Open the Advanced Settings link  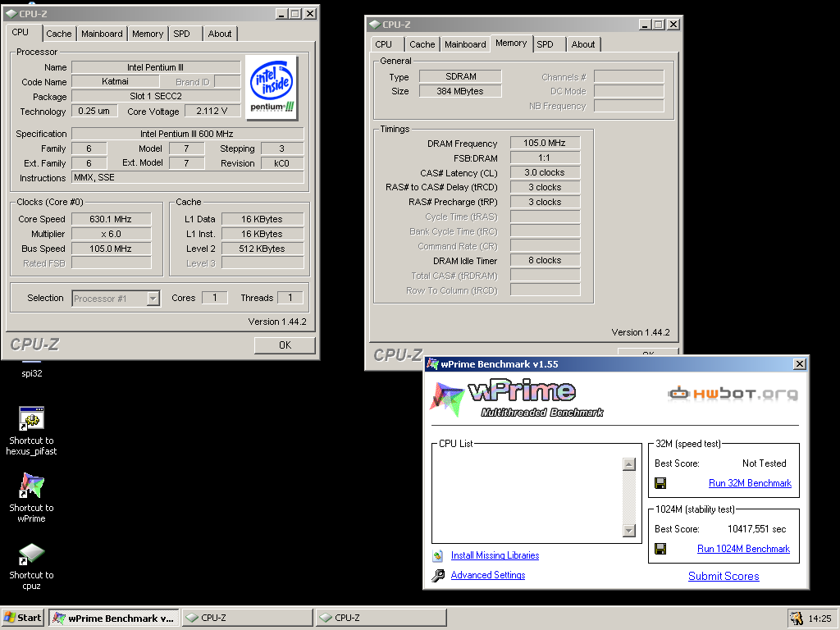pyautogui.click(x=488, y=575)
